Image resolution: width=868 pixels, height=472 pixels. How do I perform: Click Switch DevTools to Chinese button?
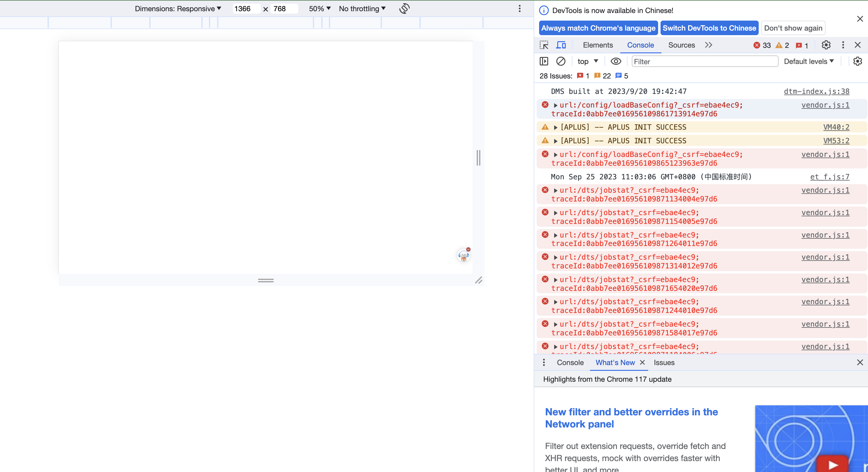click(709, 28)
